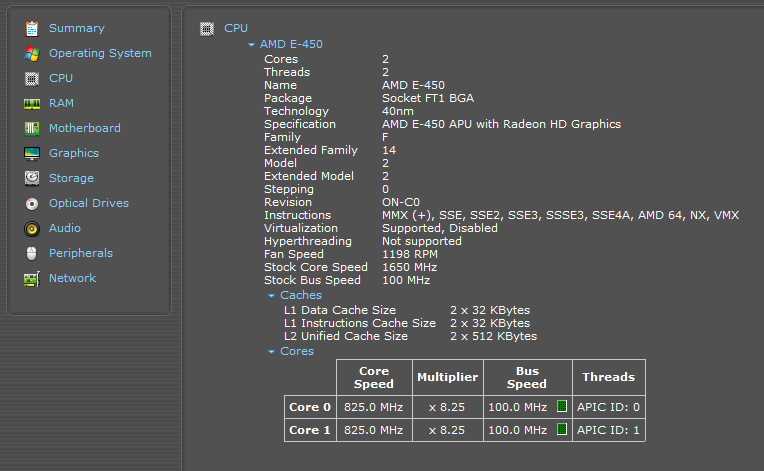Click the Audio speaker icon
Screen dimensions: 764x471
pos(32,228)
